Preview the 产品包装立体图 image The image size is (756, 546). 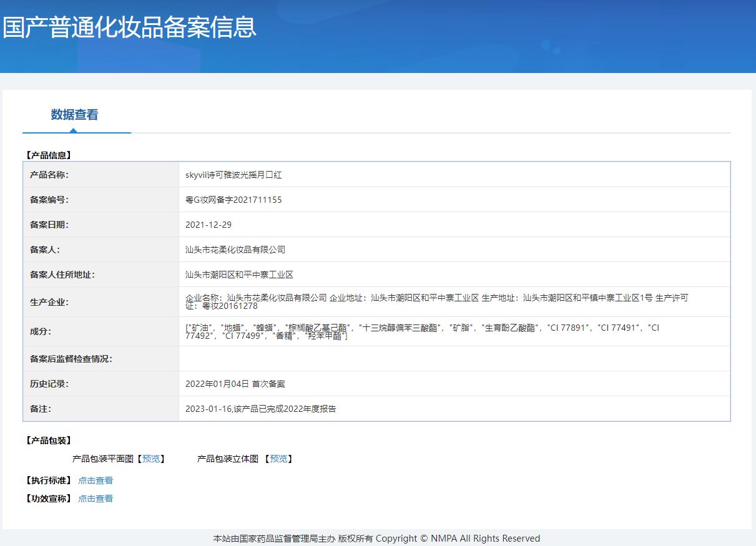point(278,459)
